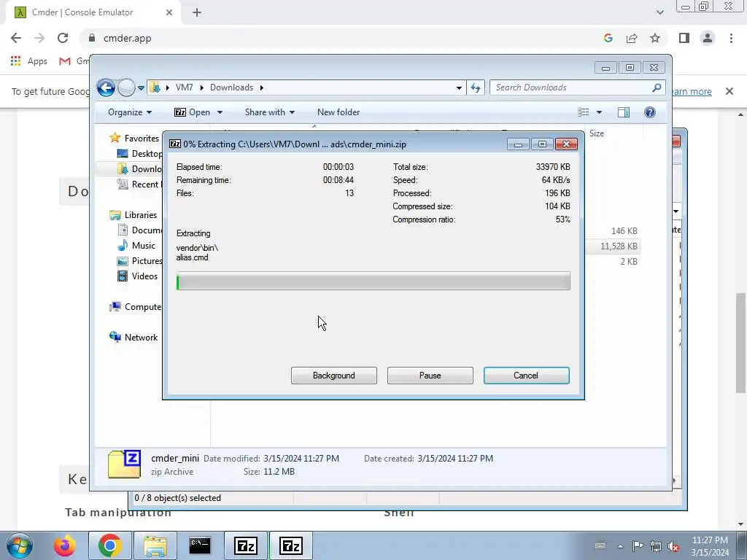
Task: Click the volume tray icon
Action: point(673,546)
